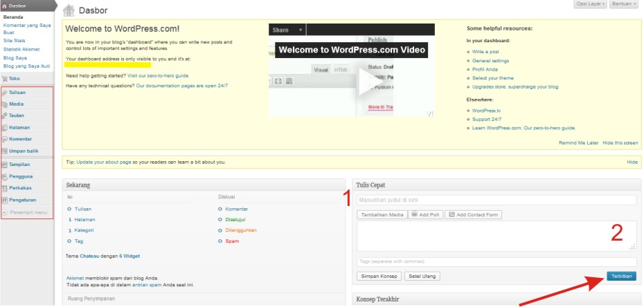Click the contact form icon
Screen dimensions: 644x307
[x=451, y=214]
